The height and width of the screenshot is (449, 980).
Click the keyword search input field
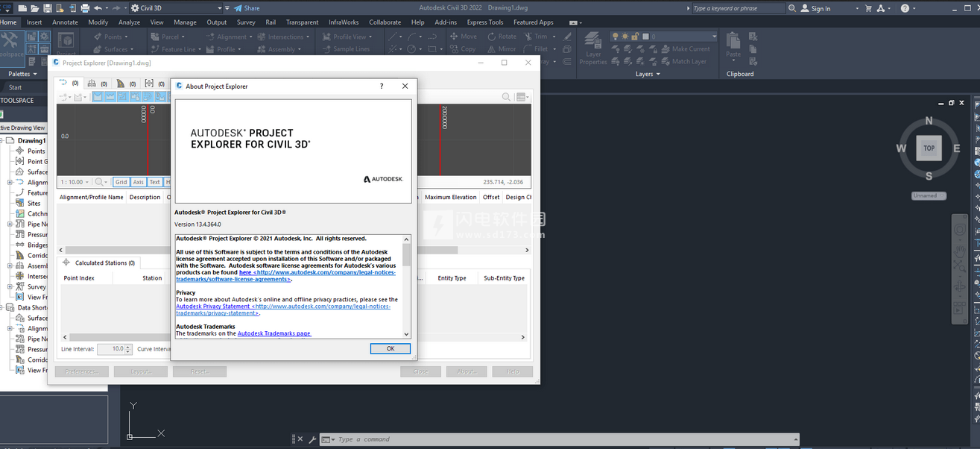point(736,8)
